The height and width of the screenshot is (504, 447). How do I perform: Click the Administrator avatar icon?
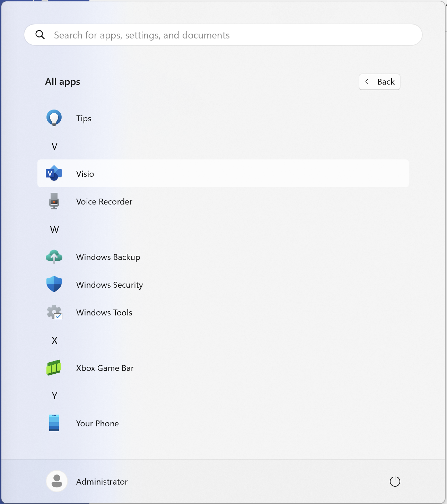(x=57, y=481)
